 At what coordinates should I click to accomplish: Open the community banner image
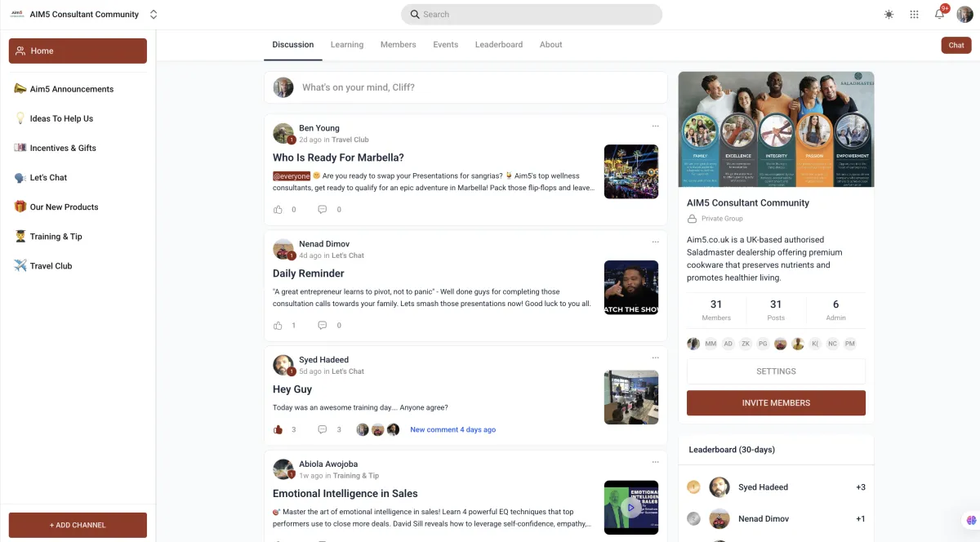tap(776, 129)
